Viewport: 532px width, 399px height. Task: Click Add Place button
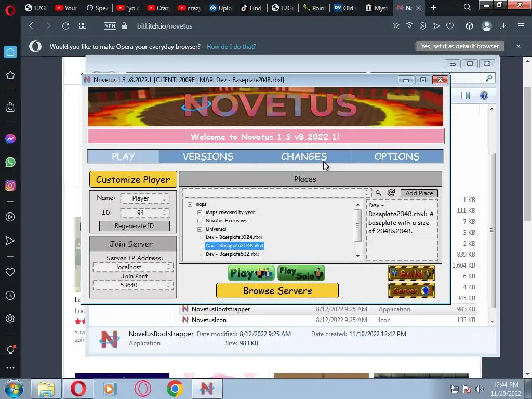pyautogui.click(x=419, y=193)
